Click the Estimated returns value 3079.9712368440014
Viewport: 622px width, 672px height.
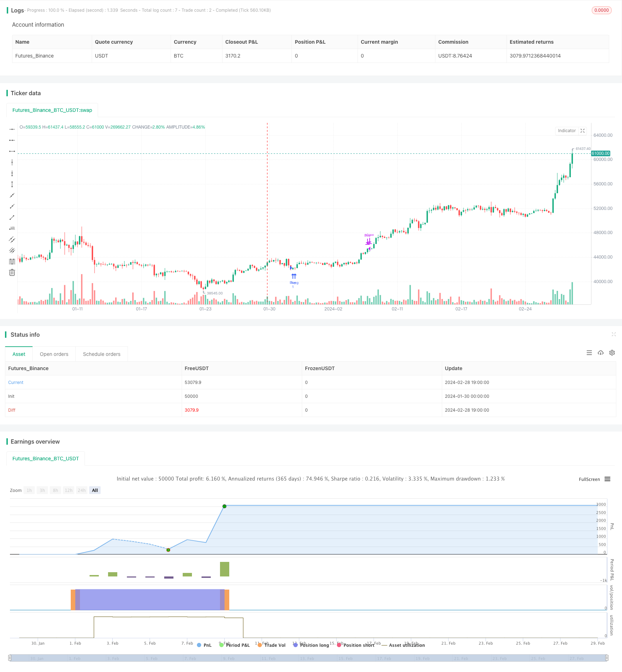(535, 56)
